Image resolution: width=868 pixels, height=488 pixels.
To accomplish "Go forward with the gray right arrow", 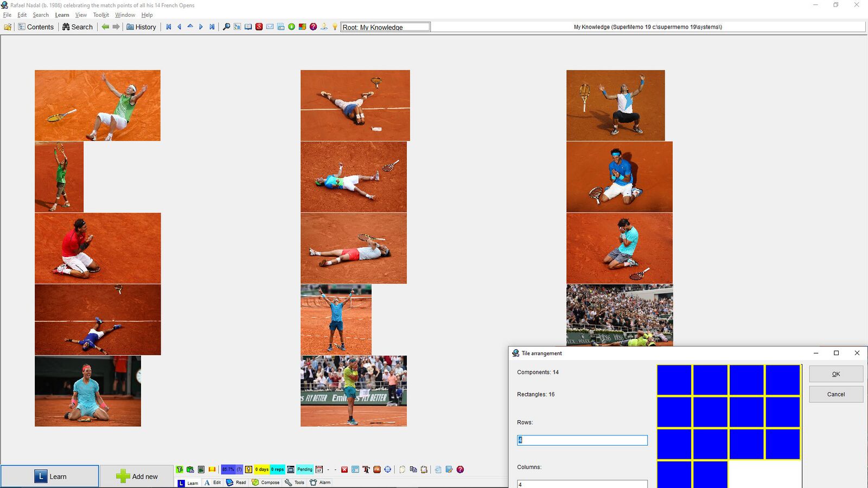I will click(116, 27).
